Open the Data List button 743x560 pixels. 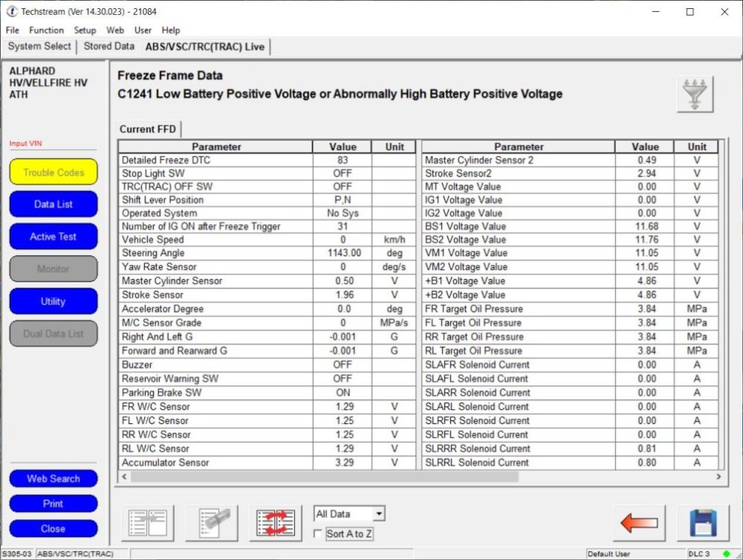pyautogui.click(x=54, y=204)
